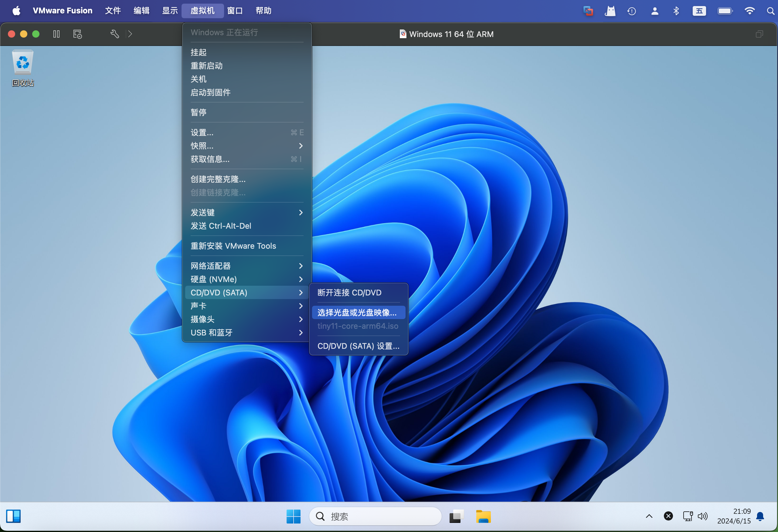Image resolution: width=778 pixels, height=532 pixels.
Task: Click the X-circle tray icon
Action: click(x=668, y=516)
